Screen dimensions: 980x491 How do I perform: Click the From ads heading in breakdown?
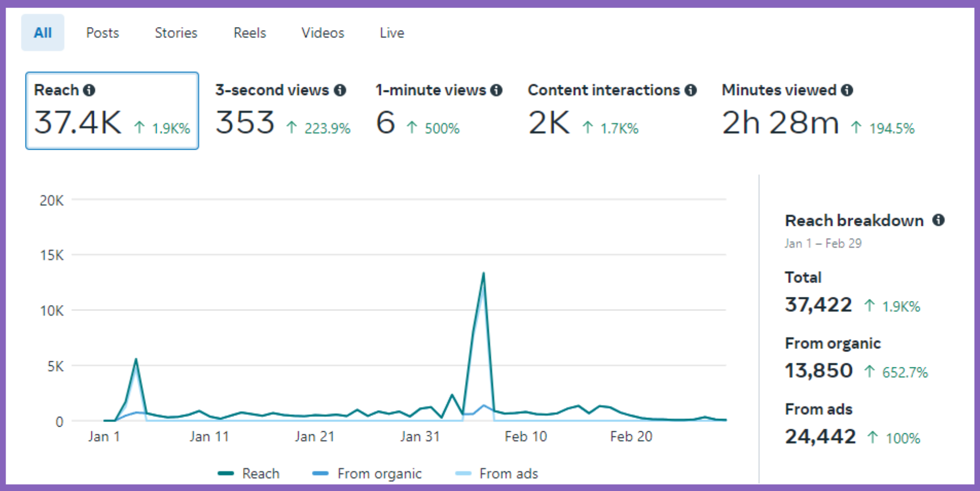(819, 409)
